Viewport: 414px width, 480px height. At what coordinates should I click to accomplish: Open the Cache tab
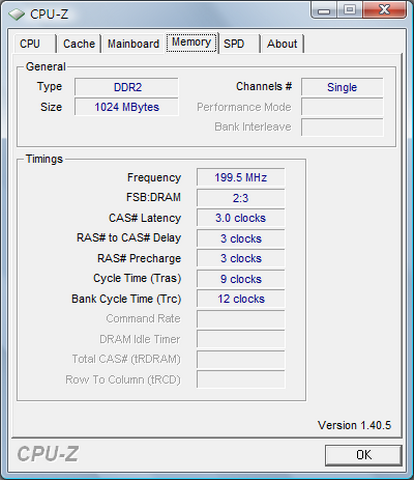[79, 44]
